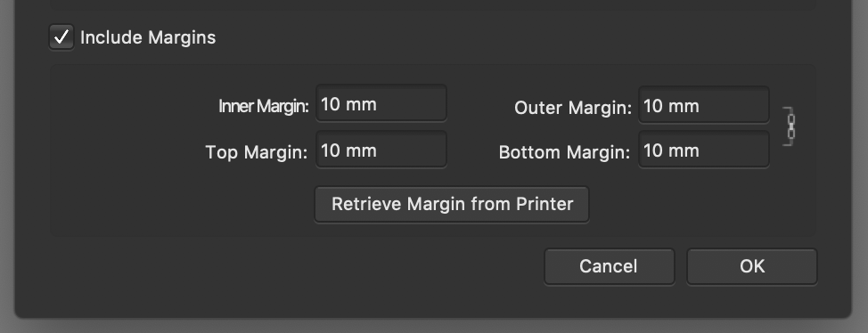Click the Top Margin label
This screenshot has height=333, width=868.
coord(257,152)
